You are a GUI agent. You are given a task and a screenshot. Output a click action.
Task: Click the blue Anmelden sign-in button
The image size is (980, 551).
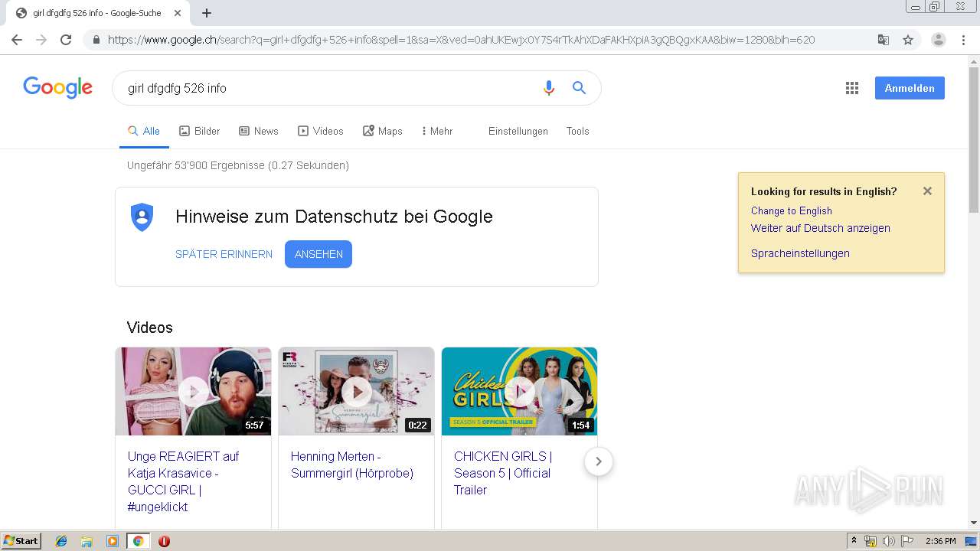tap(910, 88)
